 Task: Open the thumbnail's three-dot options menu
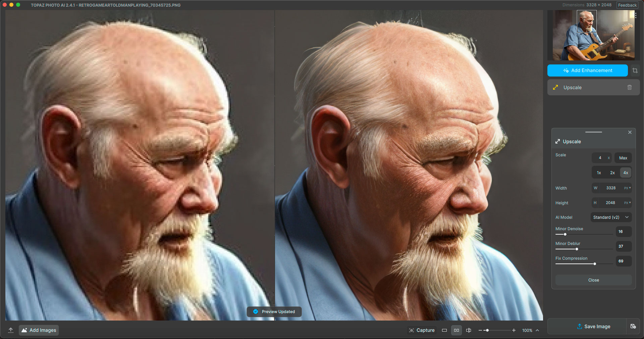636,16
